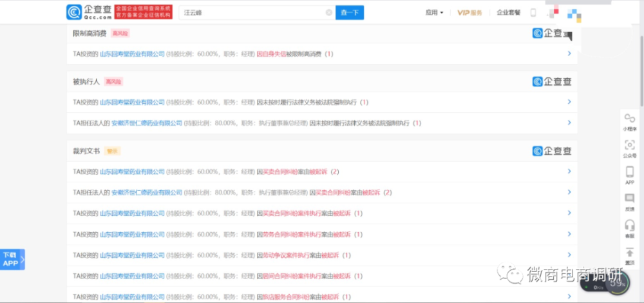Click the Qcc.com logo in header
This screenshot has width=644, height=303.
89,12
